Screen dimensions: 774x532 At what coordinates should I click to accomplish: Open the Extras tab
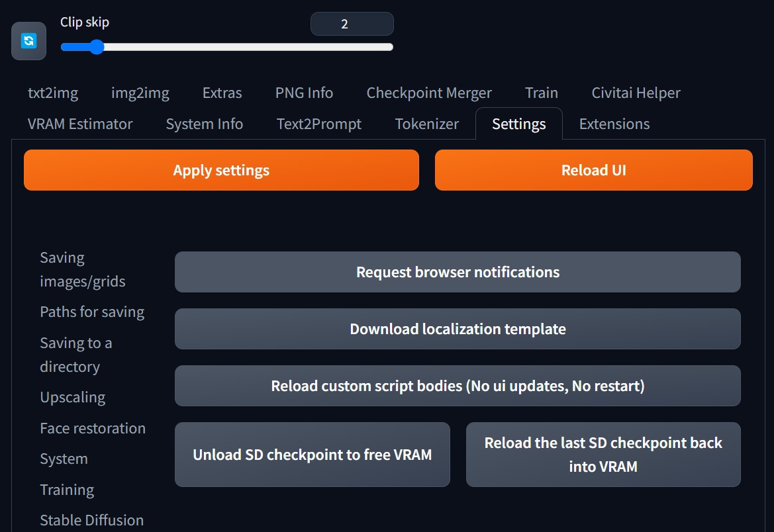(x=222, y=93)
